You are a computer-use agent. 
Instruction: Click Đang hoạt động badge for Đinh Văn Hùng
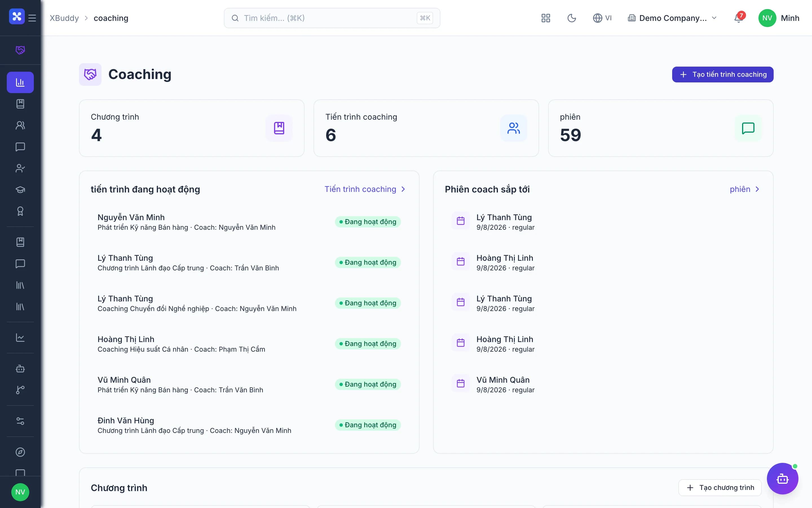pyautogui.click(x=368, y=425)
